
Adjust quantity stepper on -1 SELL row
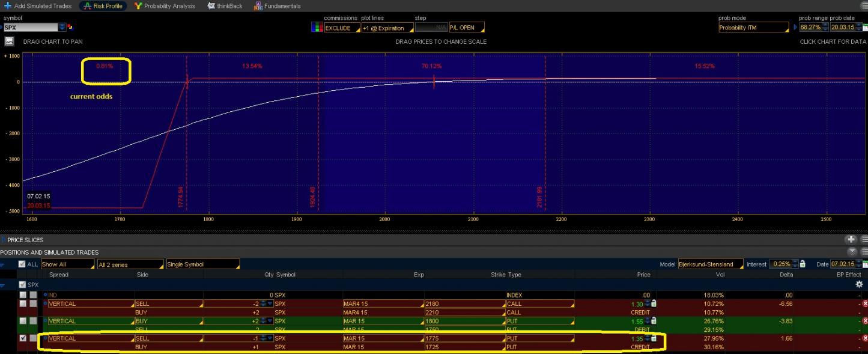point(263,338)
